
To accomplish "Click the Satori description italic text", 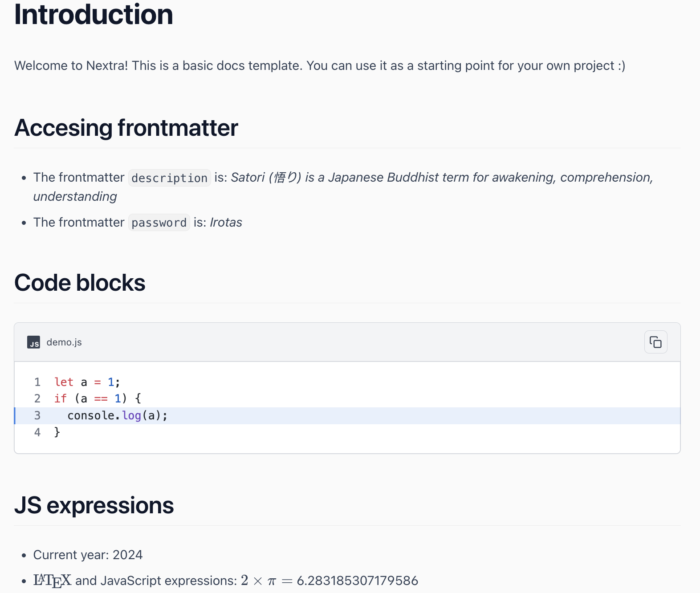I will pos(343,187).
